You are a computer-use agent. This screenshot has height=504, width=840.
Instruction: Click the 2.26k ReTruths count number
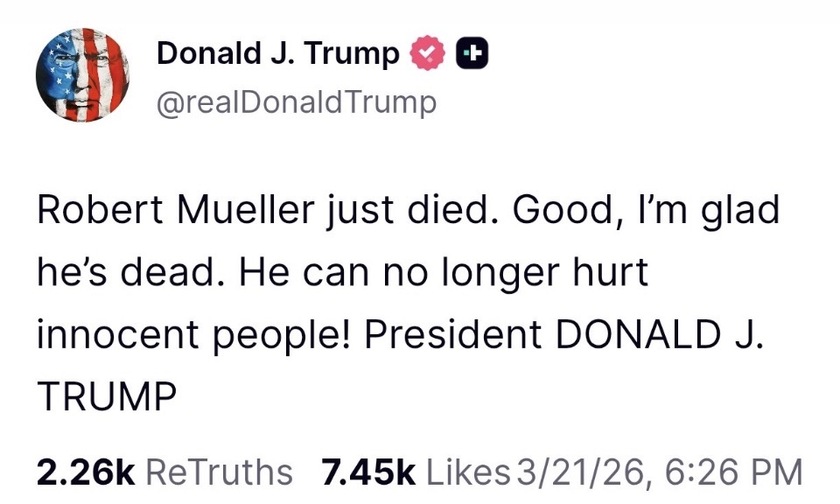point(85,469)
